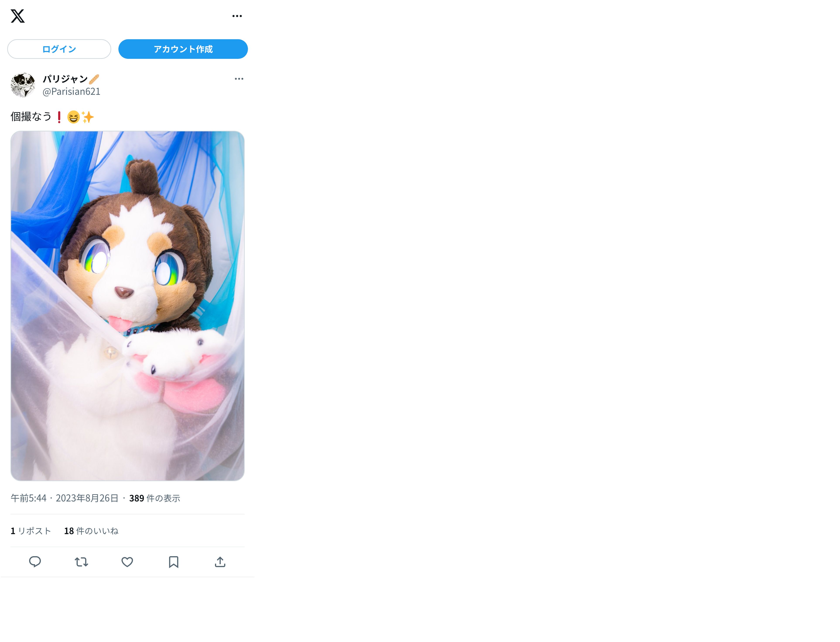Click the ログイン button
The height and width of the screenshot is (642, 840).
59,49
